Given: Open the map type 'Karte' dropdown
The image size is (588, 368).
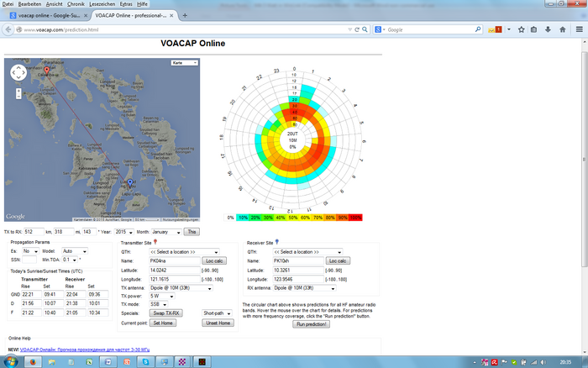Looking at the screenshot, I should click(185, 63).
